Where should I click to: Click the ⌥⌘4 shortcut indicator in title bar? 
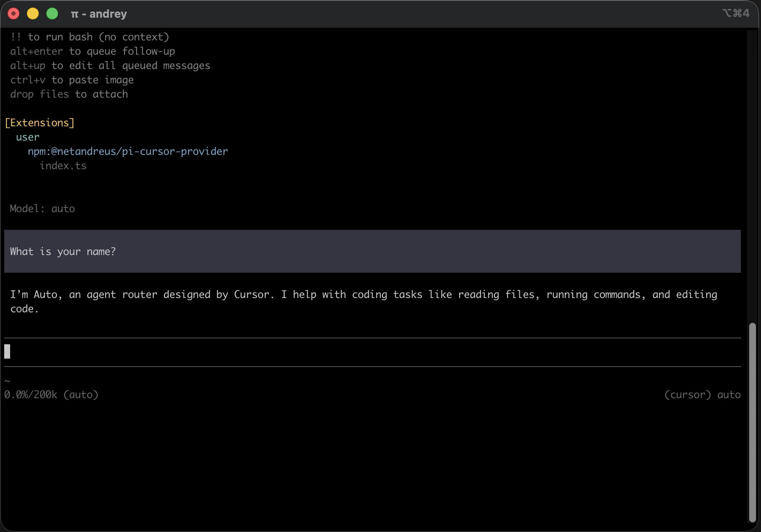[x=736, y=13]
